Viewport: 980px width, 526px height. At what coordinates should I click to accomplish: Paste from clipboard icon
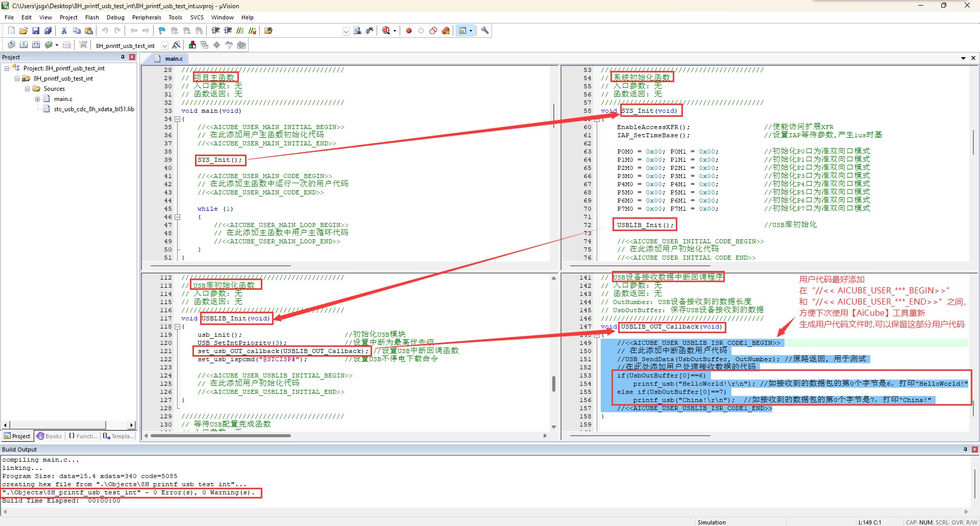coord(89,31)
